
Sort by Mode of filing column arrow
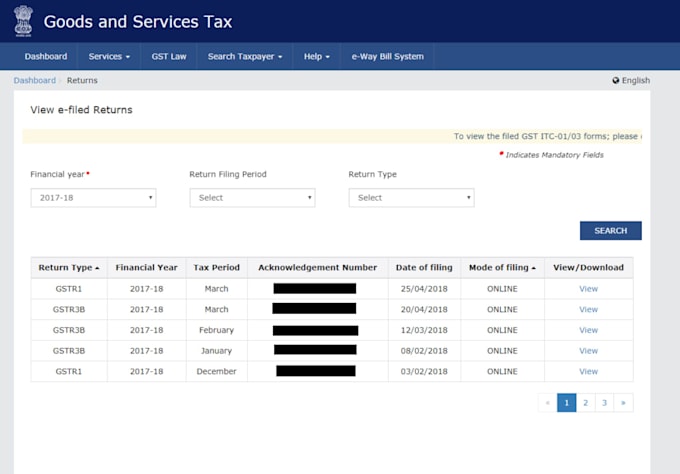click(533, 268)
